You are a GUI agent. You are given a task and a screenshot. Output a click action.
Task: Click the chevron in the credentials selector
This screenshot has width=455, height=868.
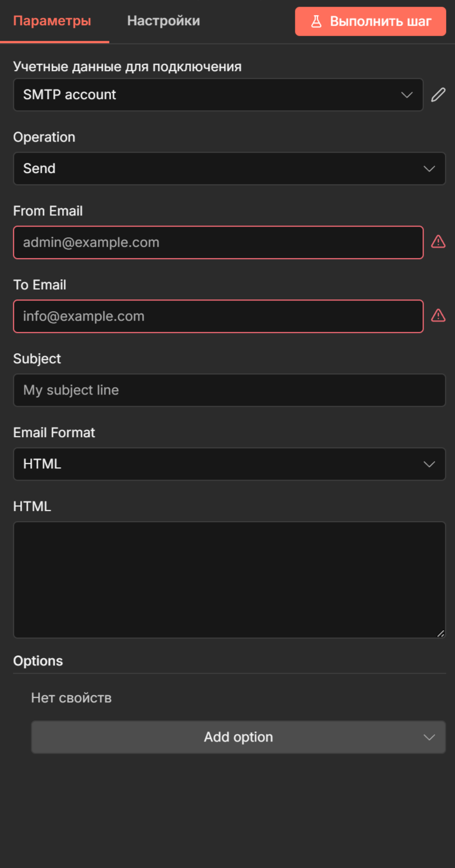[x=407, y=95]
